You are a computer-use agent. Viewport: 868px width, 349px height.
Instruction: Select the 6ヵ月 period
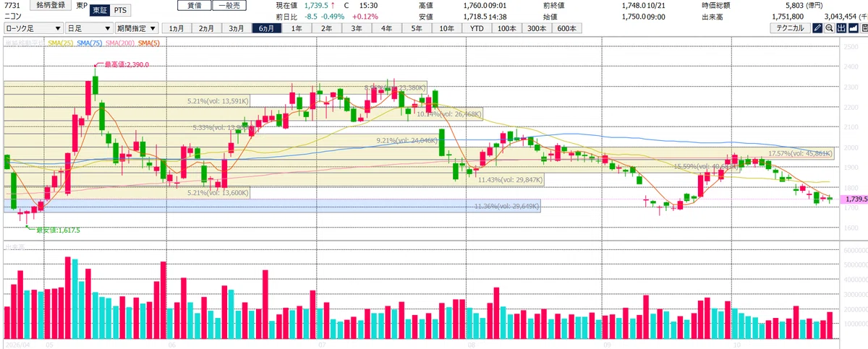[265, 29]
